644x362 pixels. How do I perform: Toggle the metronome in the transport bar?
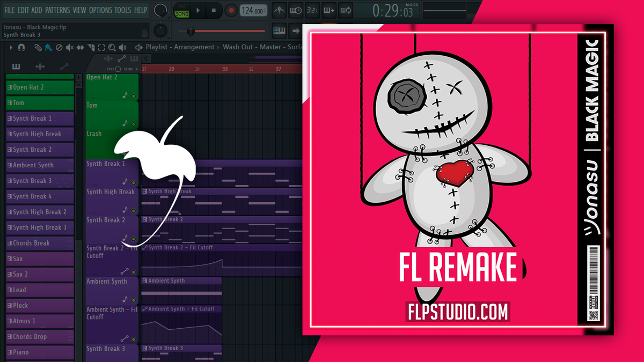click(x=278, y=10)
